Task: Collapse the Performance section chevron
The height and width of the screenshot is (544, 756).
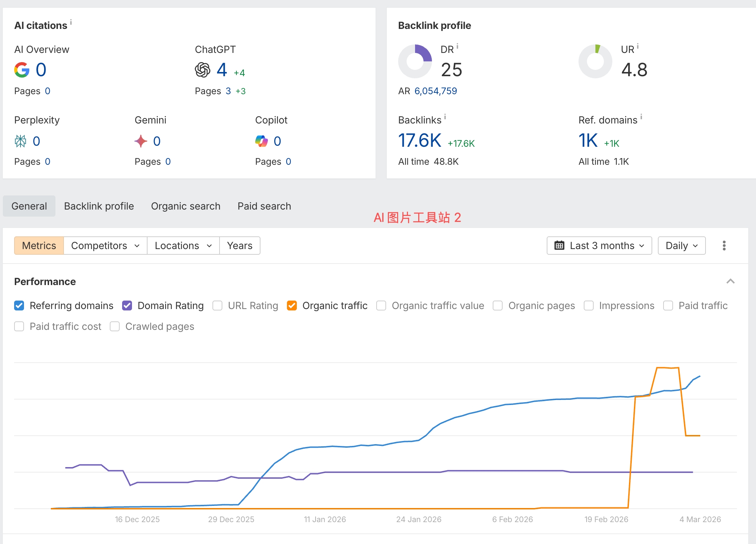Action: [730, 282]
